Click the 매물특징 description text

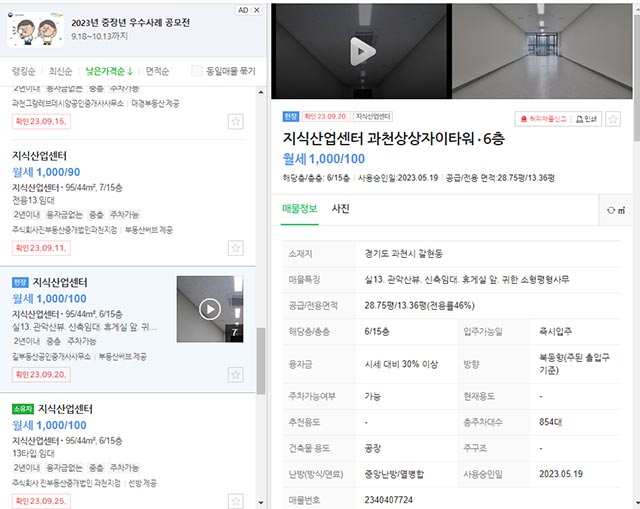click(x=467, y=280)
